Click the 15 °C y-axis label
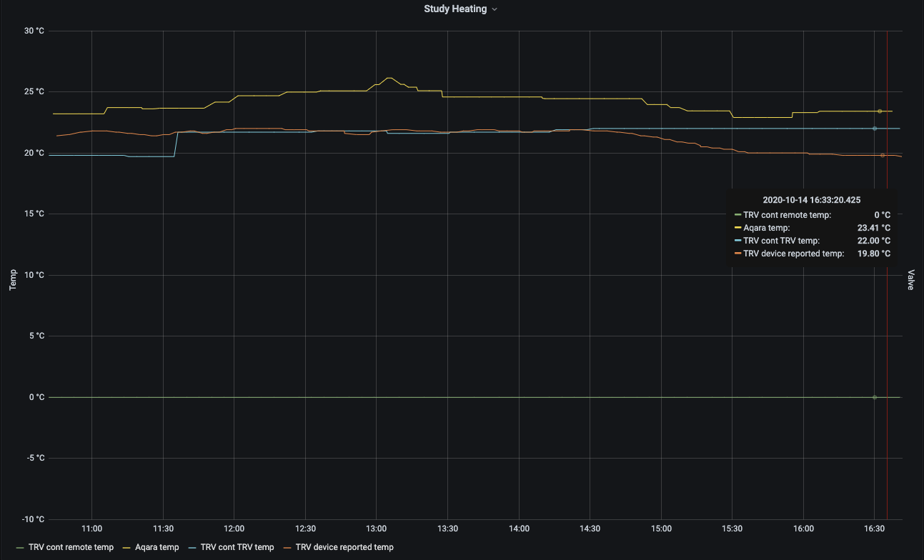This screenshot has width=924, height=560. [34, 214]
